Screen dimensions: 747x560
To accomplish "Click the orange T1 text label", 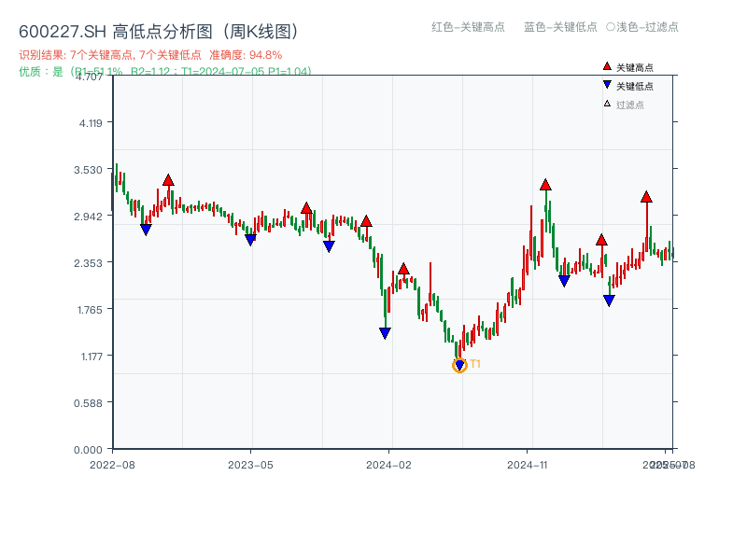I will coord(475,364).
